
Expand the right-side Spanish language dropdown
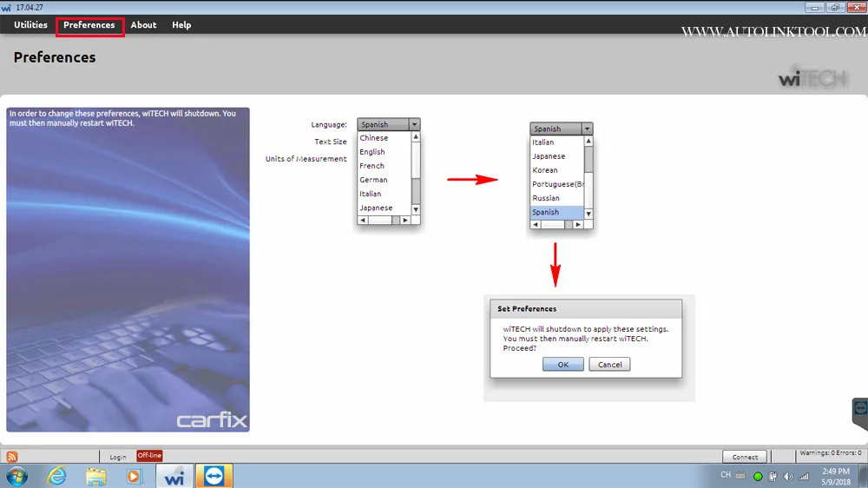click(x=587, y=129)
